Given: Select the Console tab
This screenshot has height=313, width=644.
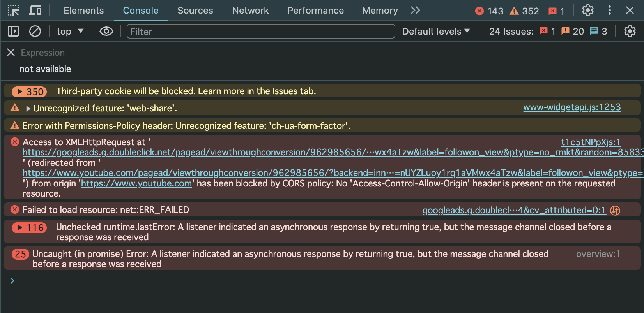Looking at the screenshot, I should (141, 11).
